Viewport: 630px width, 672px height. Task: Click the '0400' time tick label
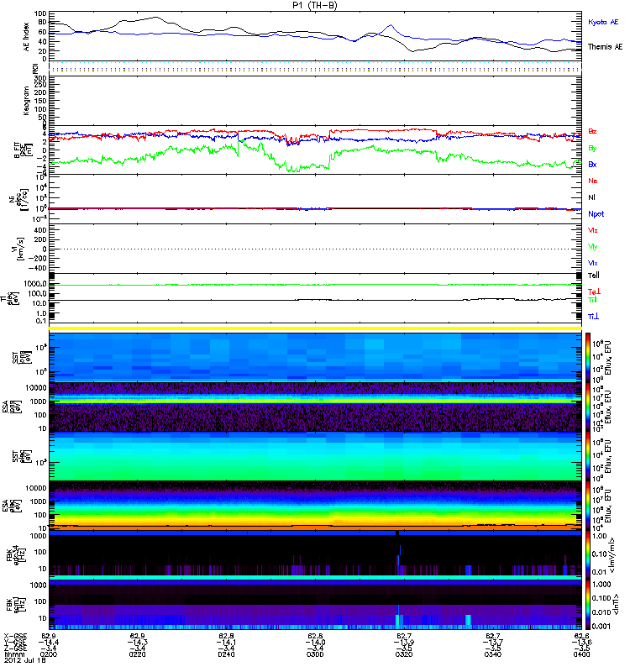pyautogui.click(x=581, y=654)
